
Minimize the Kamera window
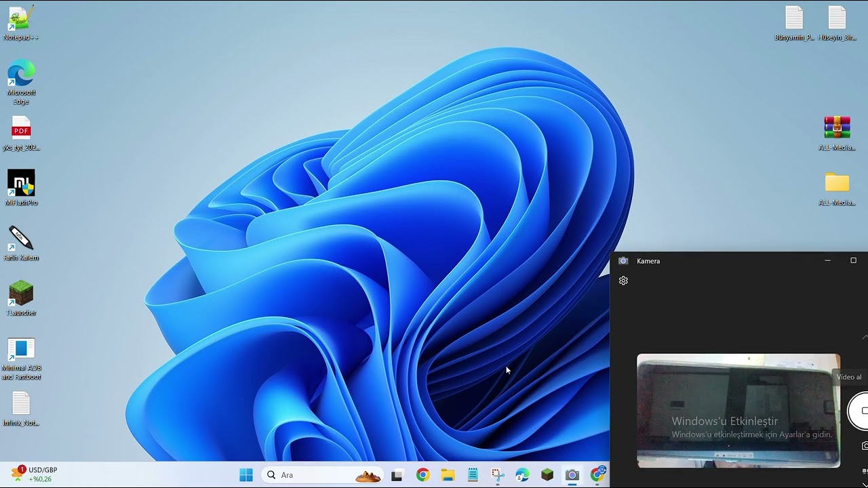827,261
